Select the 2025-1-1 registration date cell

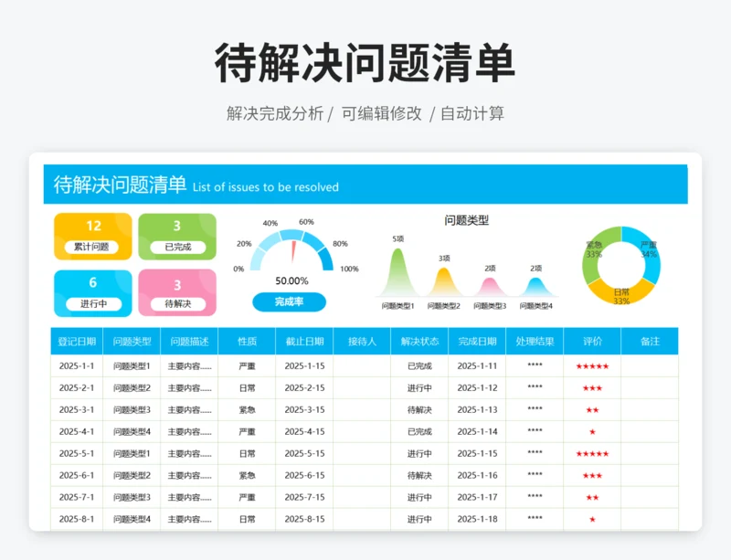pos(77,366)
